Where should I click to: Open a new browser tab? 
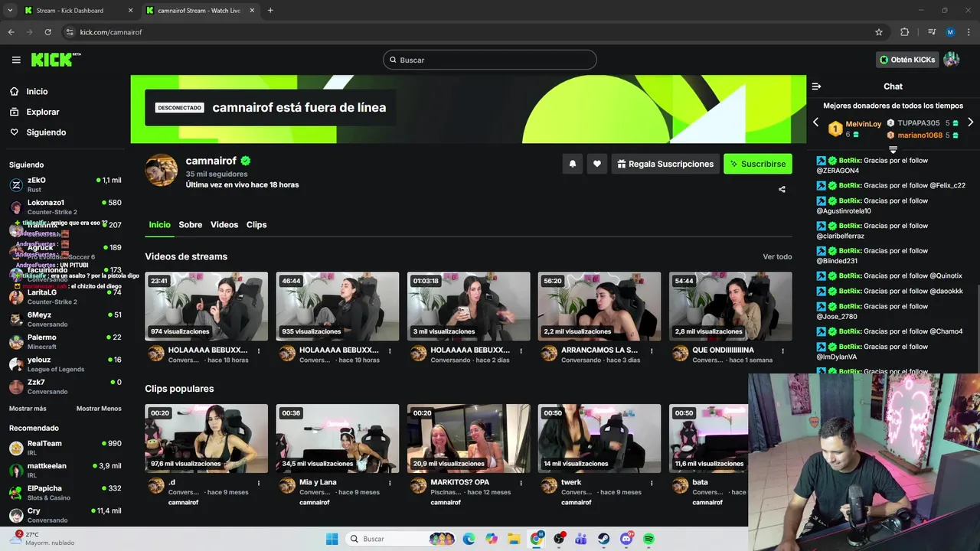click(x=270, y=11)
